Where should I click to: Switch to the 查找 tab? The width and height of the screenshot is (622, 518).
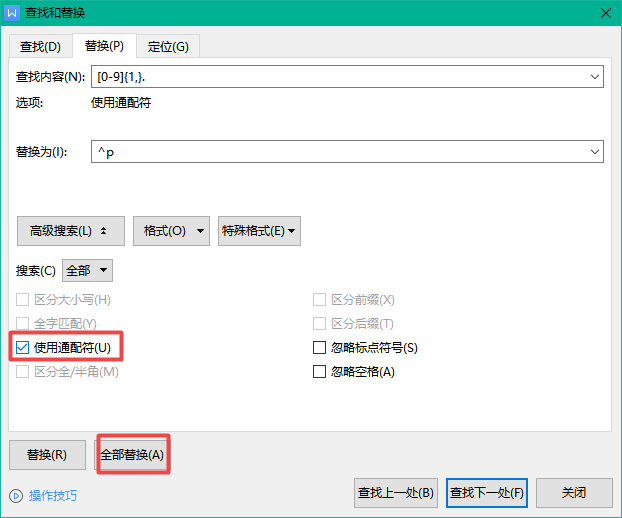pos(40,47)
